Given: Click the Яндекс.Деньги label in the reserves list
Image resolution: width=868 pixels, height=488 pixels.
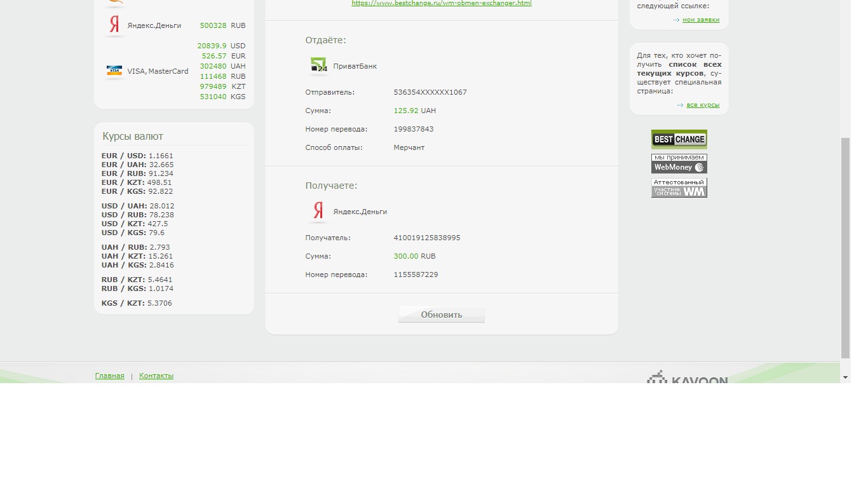Looking at the screenshot, I should pyautogui.click(x=154, y=25).
